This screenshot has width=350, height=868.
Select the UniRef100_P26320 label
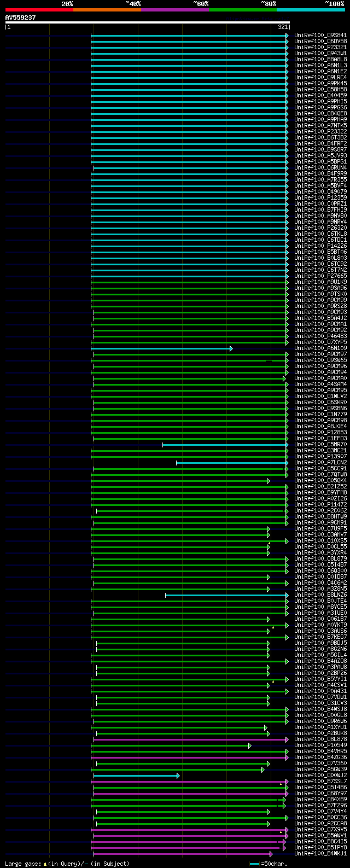click(320, 228)
